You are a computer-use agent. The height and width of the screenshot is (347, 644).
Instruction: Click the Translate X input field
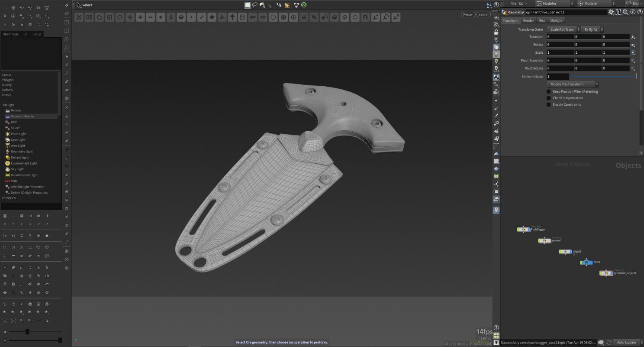pyautogui.click(x=560, y=37)
